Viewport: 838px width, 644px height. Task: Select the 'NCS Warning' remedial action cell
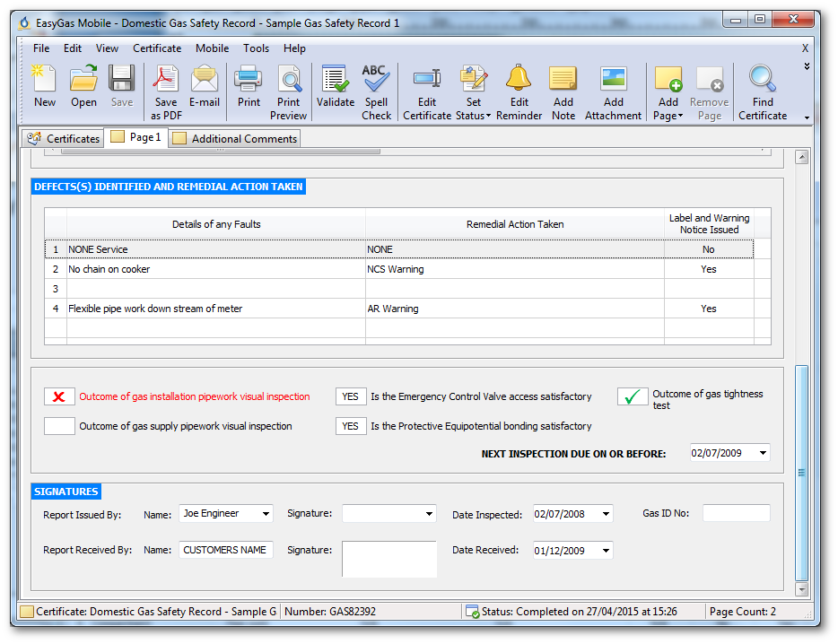pyautogui.click(x=515, y=269)
